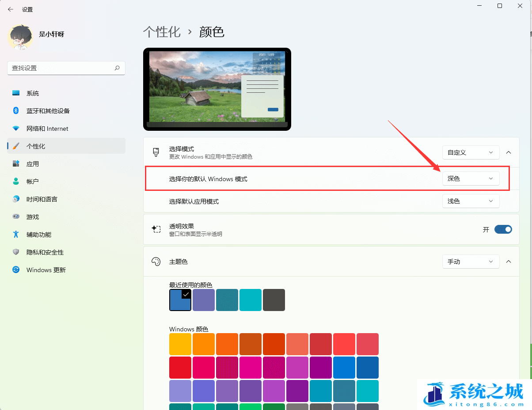Click the 游戏 gamepad icon
The height and width of the screenshot is (410, 532).
tap(16, 217)
